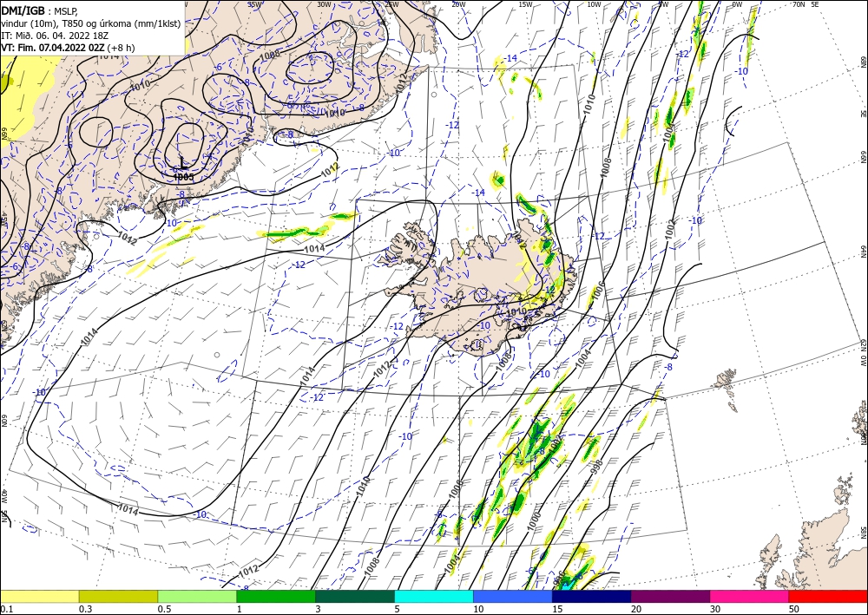868x615 pixels.
Task: Click the '50' legend scale value
Action: coord(794,609)
